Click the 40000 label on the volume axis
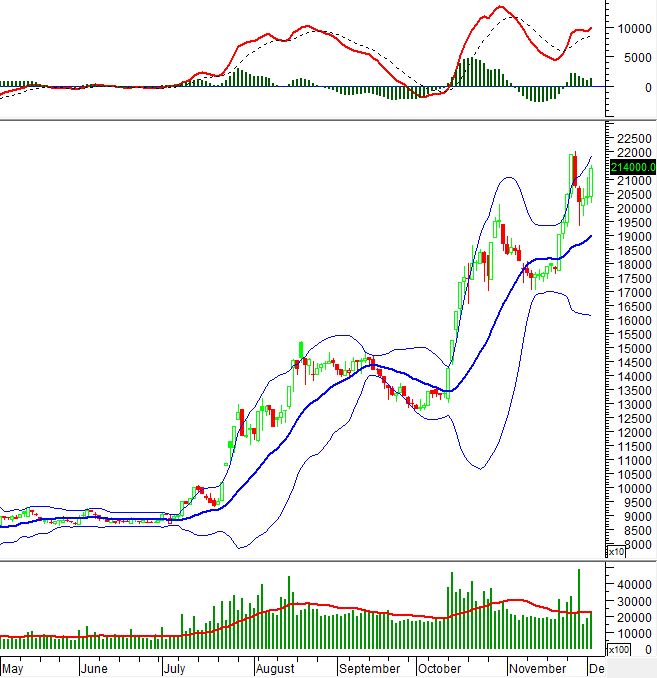This screenshot has width=657, height=678. point(630,582)
